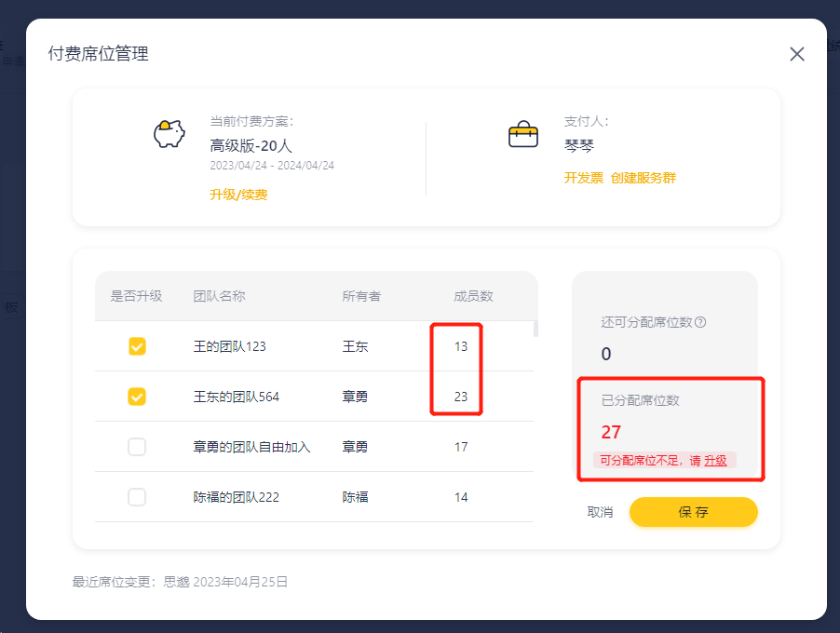The width and height of the screenshot is (840, 633).
Task: Click help icon beside 还可分配席位数
Action: (700, 322)
